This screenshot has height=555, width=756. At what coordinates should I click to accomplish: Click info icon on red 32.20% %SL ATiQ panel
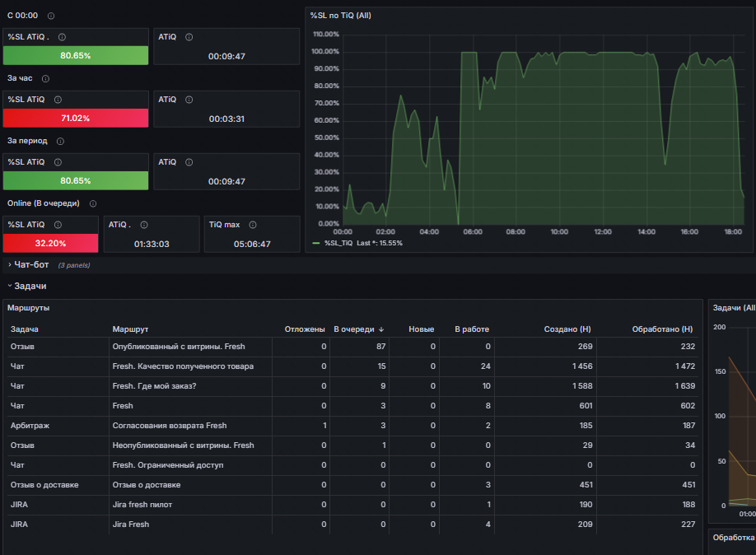pyautogui.click(x=58, y=225)
